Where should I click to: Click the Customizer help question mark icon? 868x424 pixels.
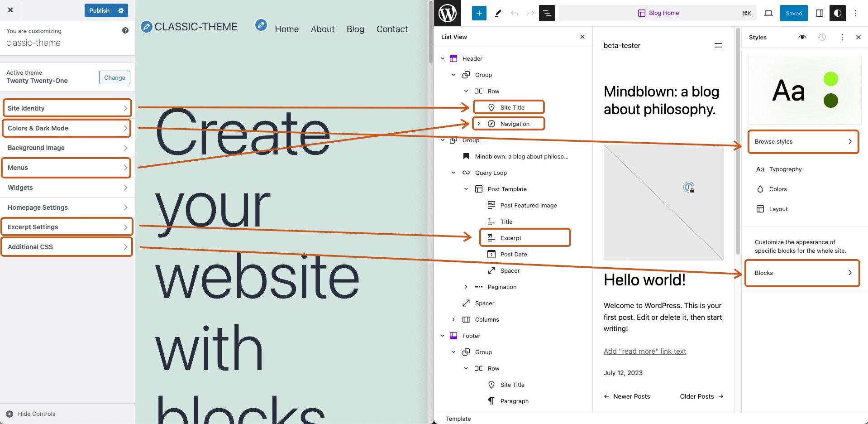pyautogui.click(x=125, y=30)
